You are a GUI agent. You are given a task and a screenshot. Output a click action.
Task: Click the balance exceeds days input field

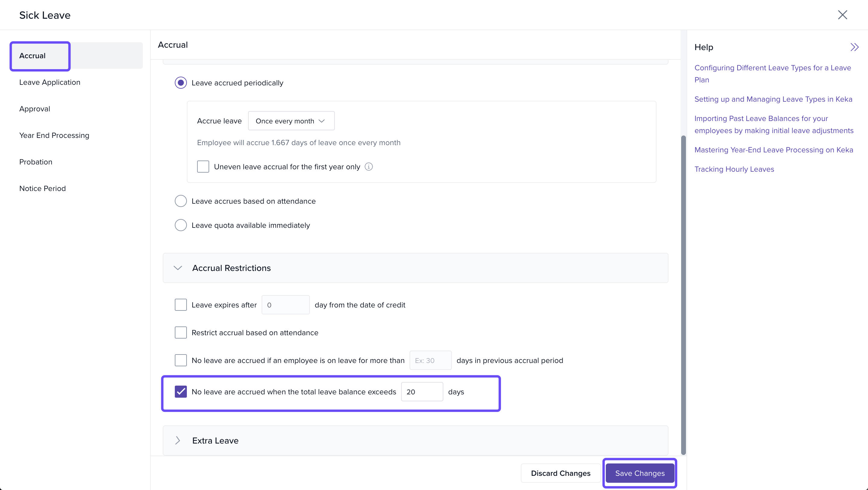[x=422, y=392]
